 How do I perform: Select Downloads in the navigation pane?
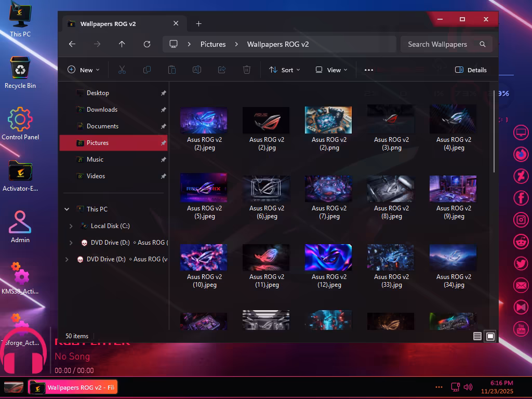pos(102,110)
